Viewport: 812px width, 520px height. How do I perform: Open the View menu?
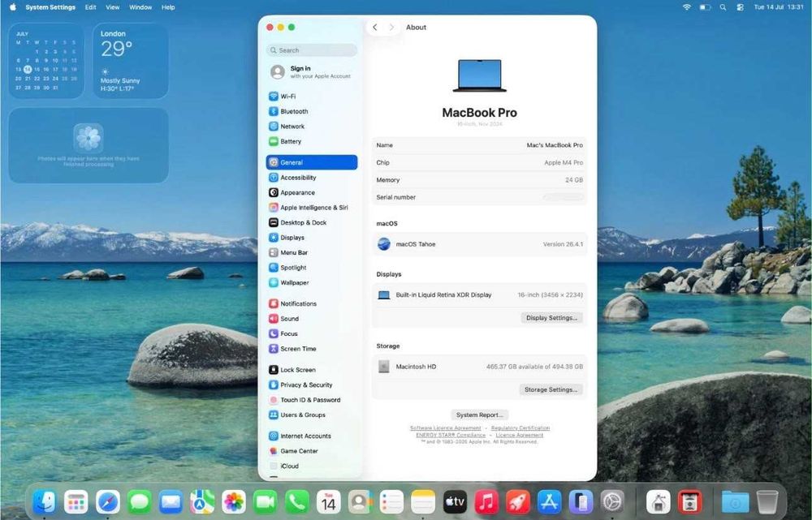[112, 7]
